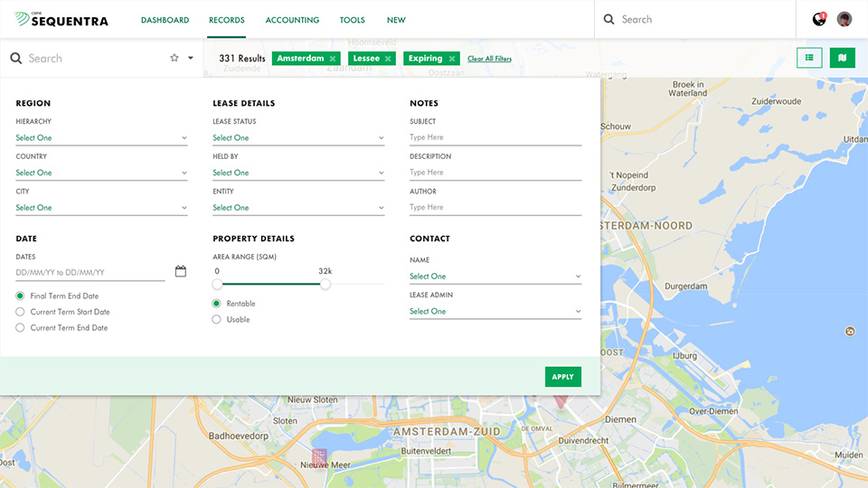The width and height of the screenshot is (868, 488).
Task: Open the Accounting menu
Action: click(x=292, y=20)
